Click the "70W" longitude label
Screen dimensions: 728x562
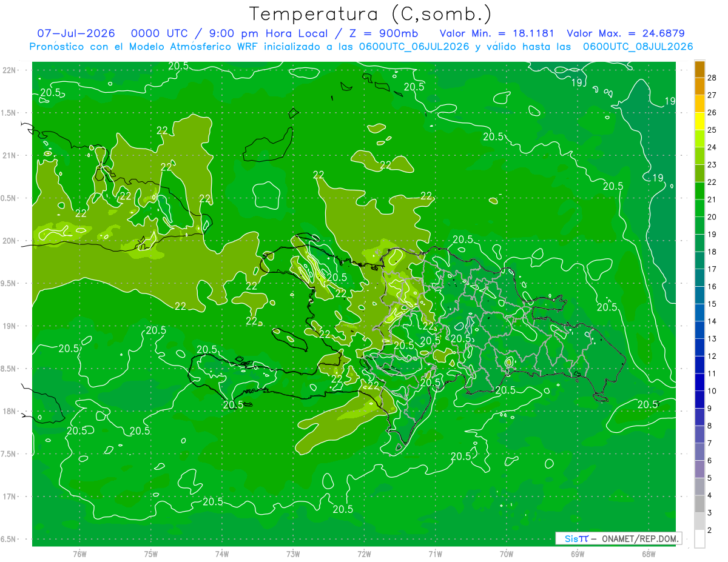507,554
